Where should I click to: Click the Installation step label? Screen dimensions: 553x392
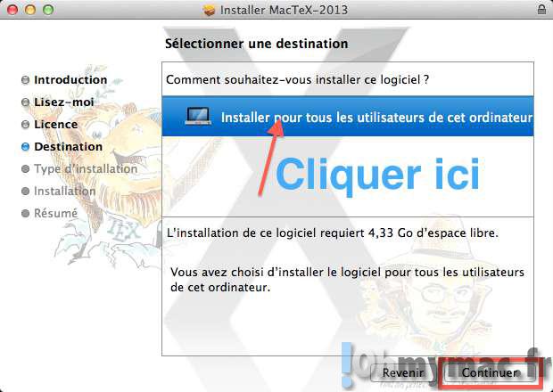point(64,191)
